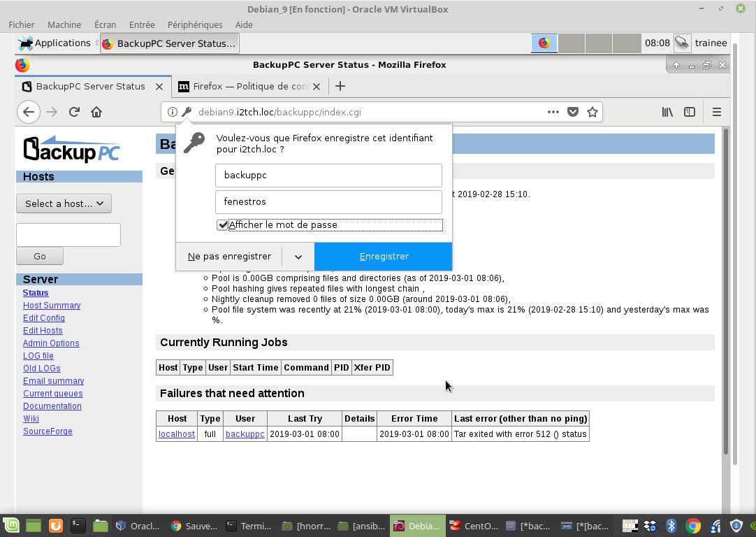The image size is (756, 537).
Task: Toggle the sidebar view icon
Action: (x=690, y=112)
